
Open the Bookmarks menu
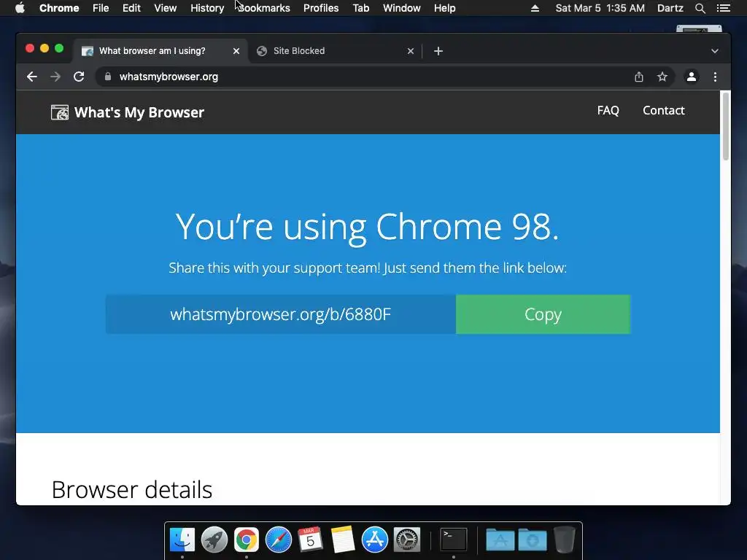263,8
